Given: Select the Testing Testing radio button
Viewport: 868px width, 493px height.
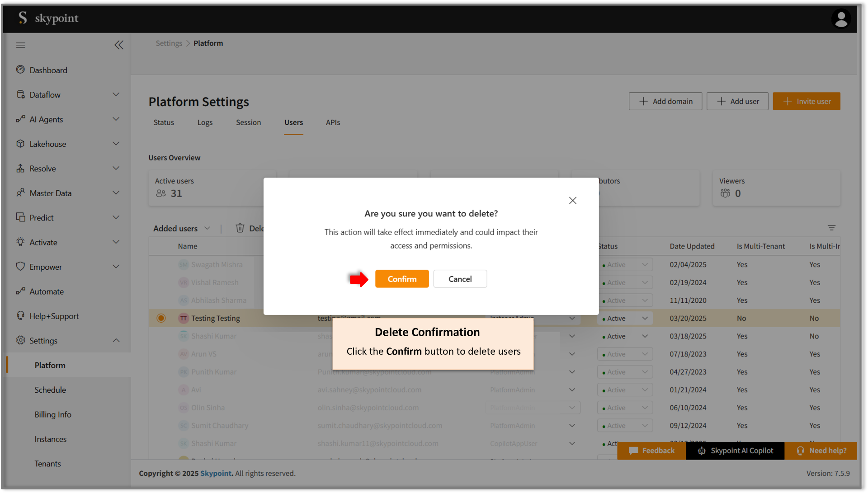Looking at the screenshot, I should [161, 318].
